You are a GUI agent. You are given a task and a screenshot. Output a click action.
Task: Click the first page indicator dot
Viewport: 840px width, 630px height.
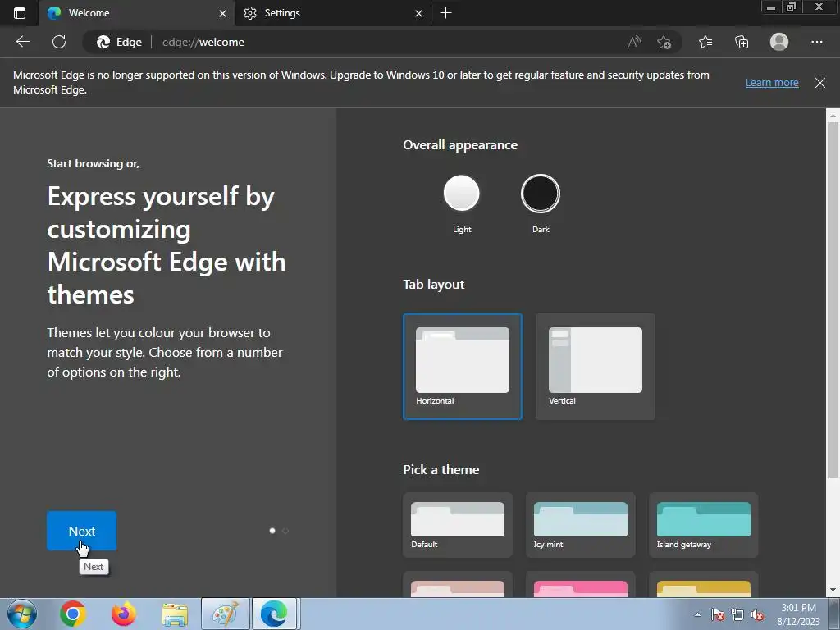click(272, 531)
